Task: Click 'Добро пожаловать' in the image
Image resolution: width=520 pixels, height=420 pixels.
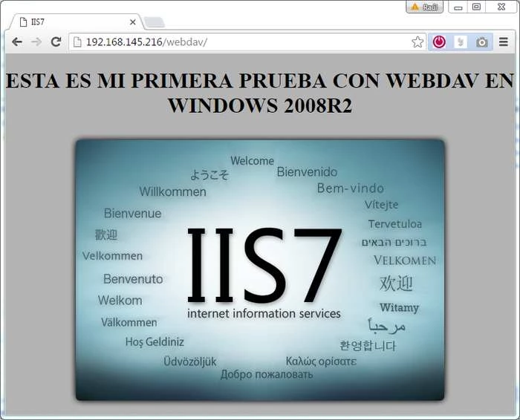Action: pyautogui.click(x=267, y=375)
